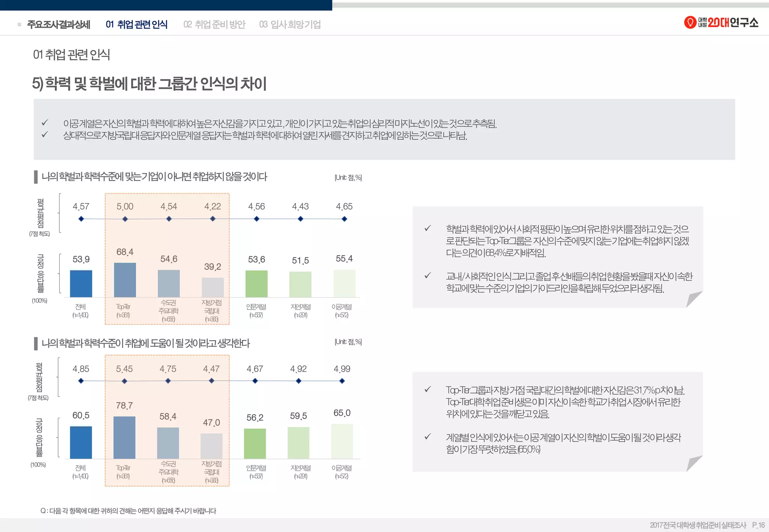
Task: Click checkmark beside 31.7%p difference note
Action: 427,389
